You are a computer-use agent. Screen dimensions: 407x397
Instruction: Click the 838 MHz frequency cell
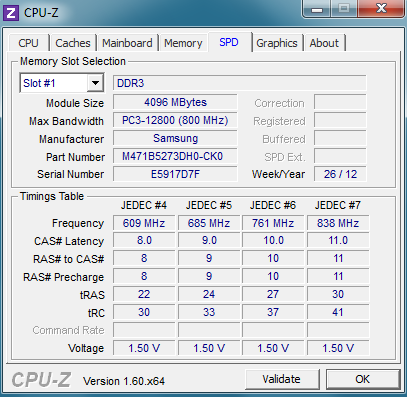tap(338, 223)
